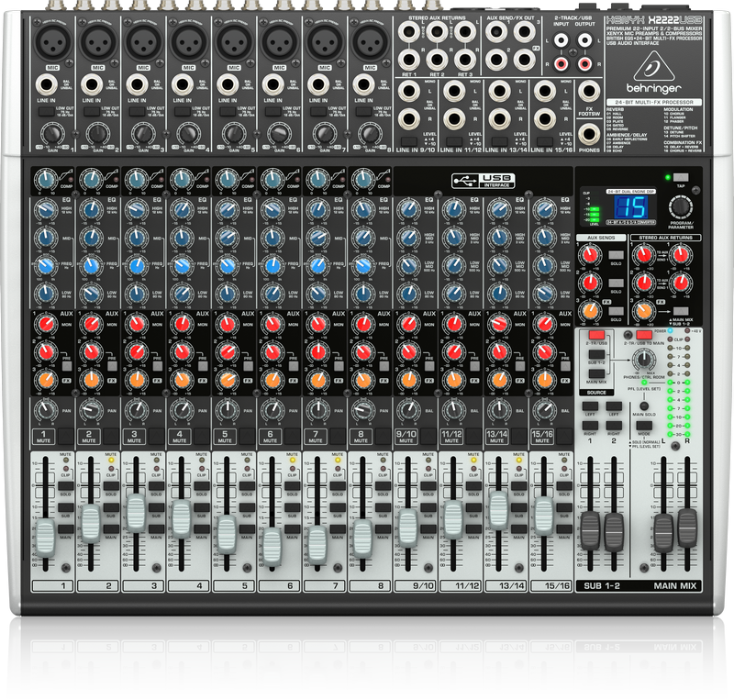Click channel 1 Comp knob

coord(48,179)
